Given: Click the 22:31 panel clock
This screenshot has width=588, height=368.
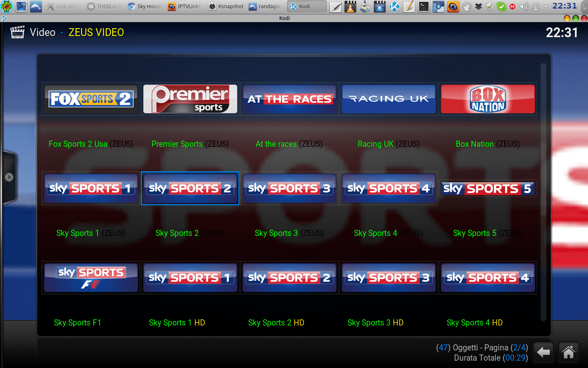Looking at the screenshot, I should (x=565, y=6).
